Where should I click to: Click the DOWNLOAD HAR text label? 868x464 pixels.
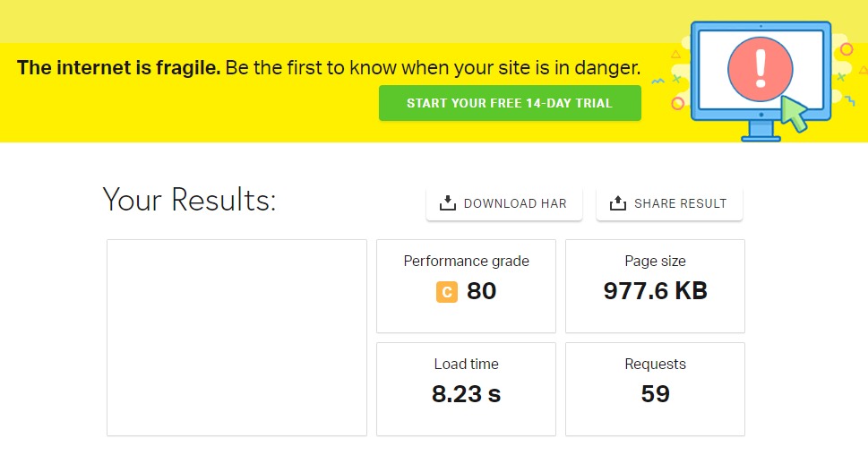(515, 203)
